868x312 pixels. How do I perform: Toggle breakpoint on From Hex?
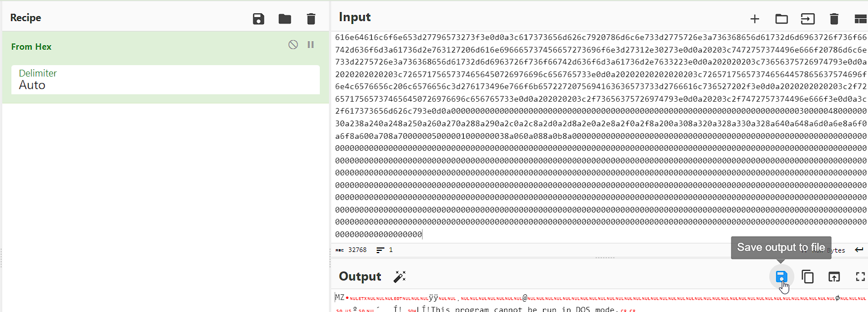(x=311, y=45)
